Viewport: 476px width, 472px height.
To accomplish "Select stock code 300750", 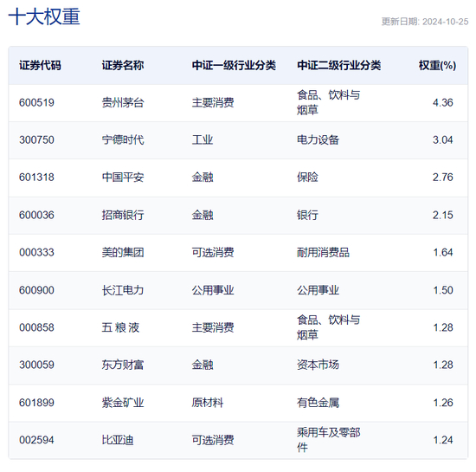I will click(36, 140).
